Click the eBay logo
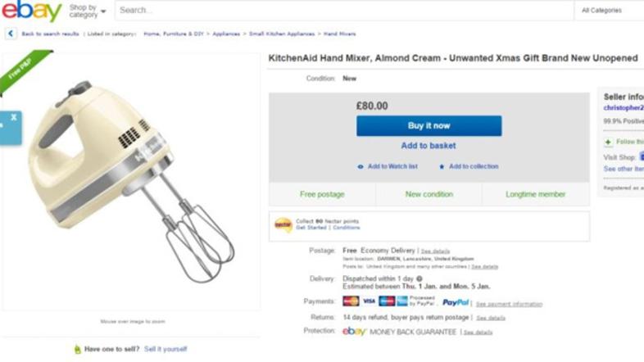This screenshot has width=644, height=362. 33,11
